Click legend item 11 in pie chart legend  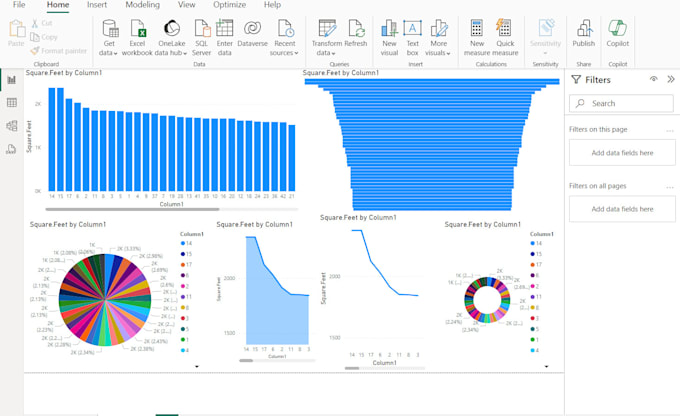click(186, 297)
